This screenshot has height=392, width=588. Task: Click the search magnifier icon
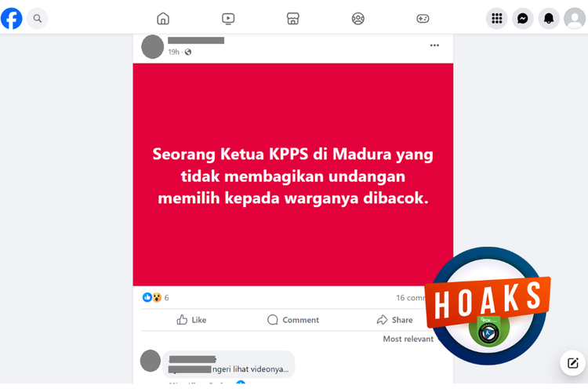coord(37,18)
